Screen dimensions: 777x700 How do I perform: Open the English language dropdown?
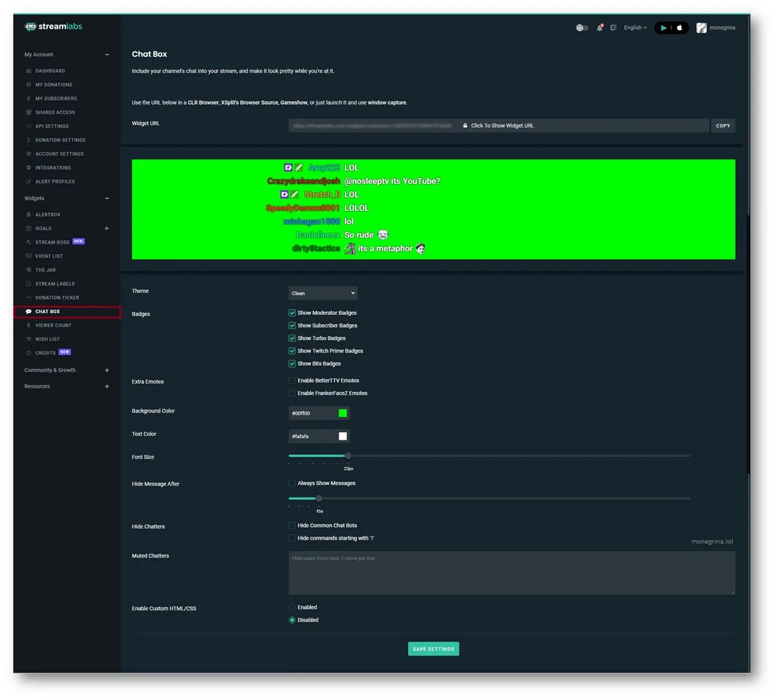tap(635, 28)
